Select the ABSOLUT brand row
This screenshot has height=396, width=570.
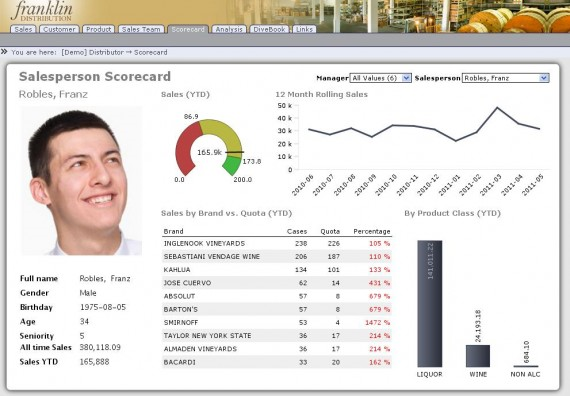click(277, 296)
